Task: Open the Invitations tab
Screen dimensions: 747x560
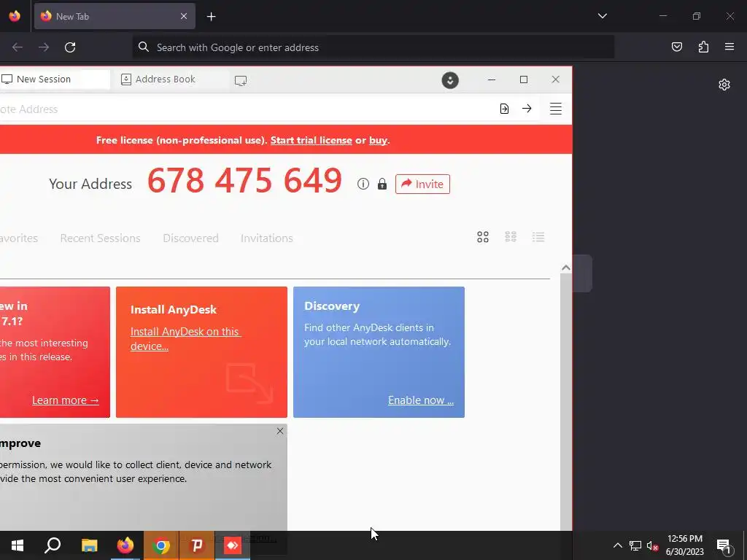Action: 267,238
